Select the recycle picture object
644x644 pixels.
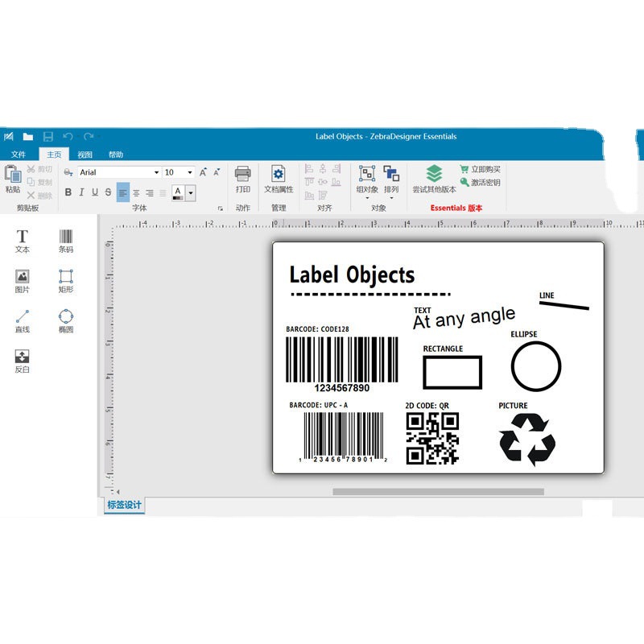[527, 440]
